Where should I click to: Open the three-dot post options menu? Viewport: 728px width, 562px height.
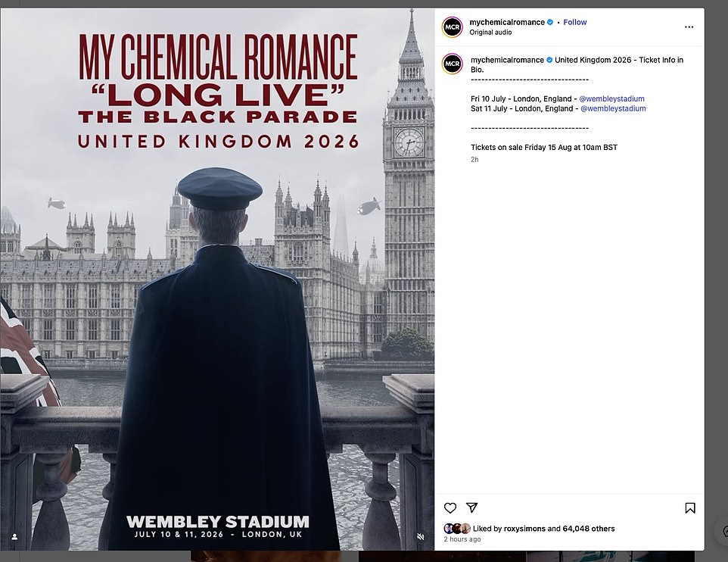689,27
